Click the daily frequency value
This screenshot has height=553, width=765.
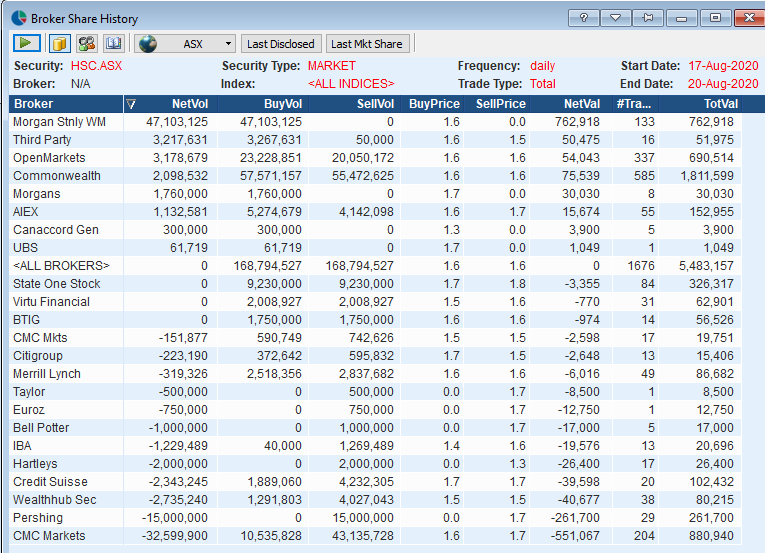coord(543,66)
